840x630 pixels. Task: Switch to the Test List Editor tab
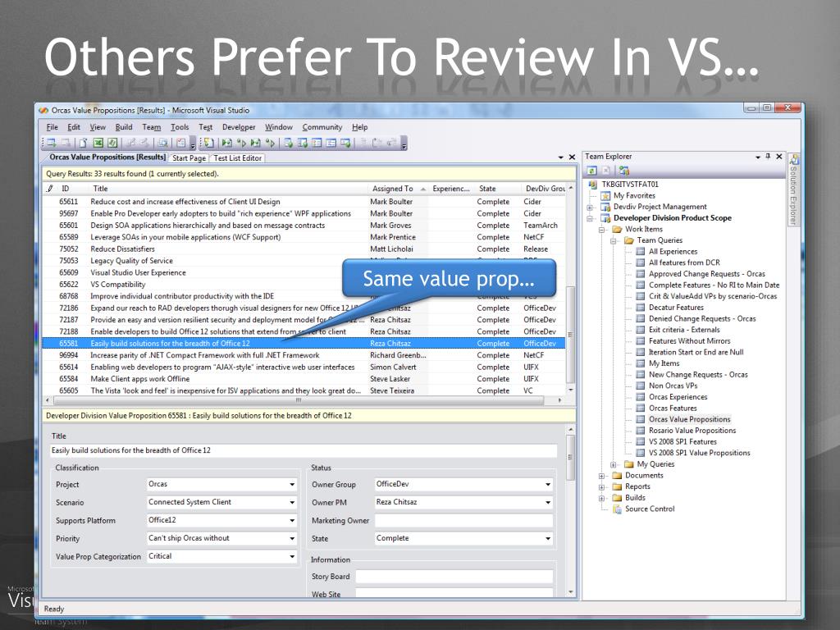point(237,158)
